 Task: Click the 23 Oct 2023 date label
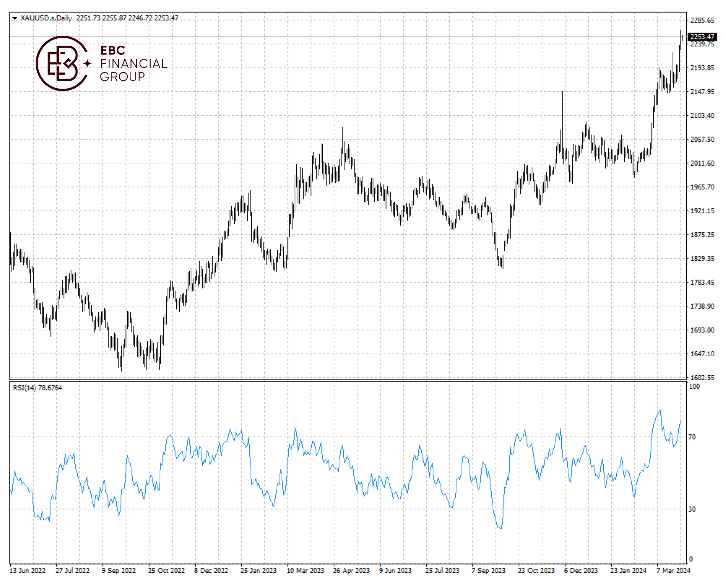point(536,571)
